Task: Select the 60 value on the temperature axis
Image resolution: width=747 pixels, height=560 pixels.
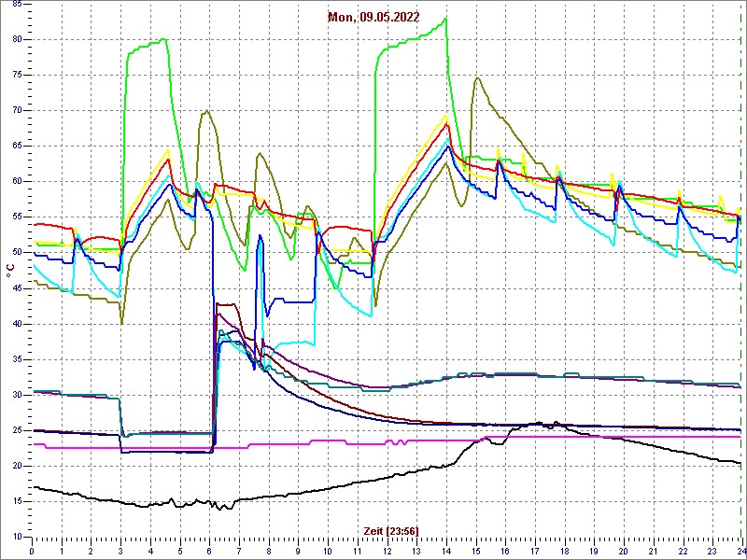Action: pyautogui.click(x=17, y=182)
